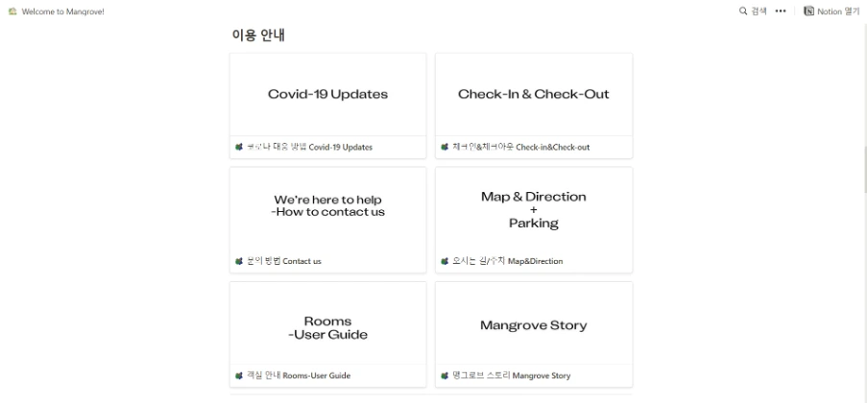This screenshot has height=403, width=868.
Task: Open the Check-In & Check-Out card image
Action: (534, 95)
